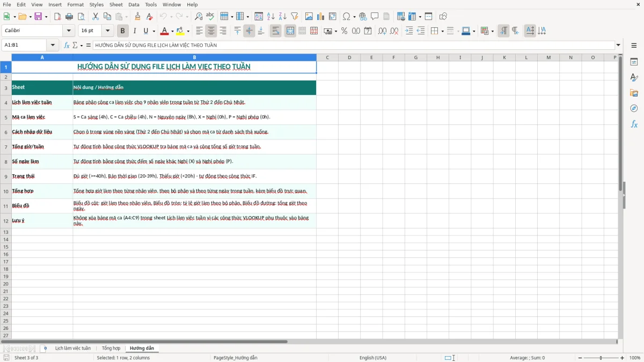Toggle Left-To-Right text direction
The width and height of the screenshot is (644, 362).
tap(503, 31)
